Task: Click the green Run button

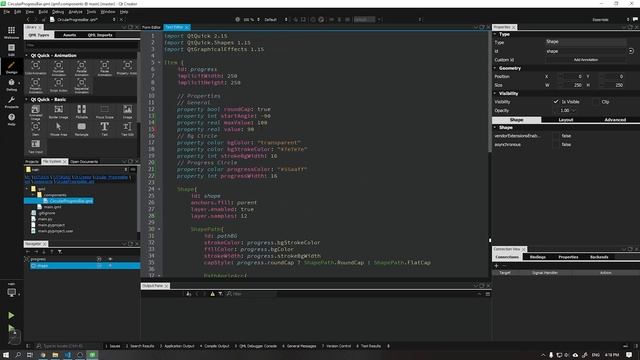Action: click(x=11, y=315)
